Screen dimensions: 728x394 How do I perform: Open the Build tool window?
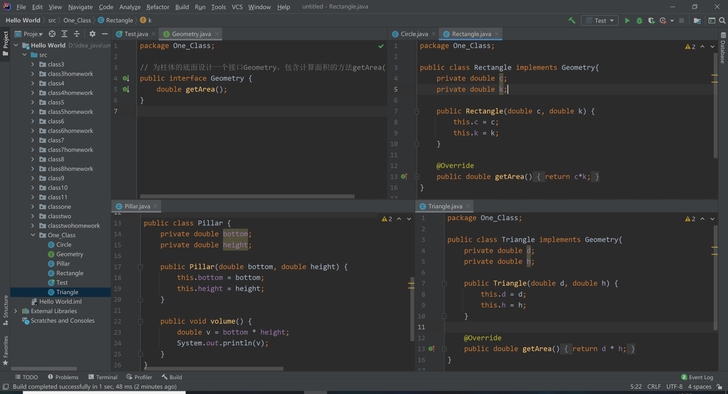(x=172, y=377)
